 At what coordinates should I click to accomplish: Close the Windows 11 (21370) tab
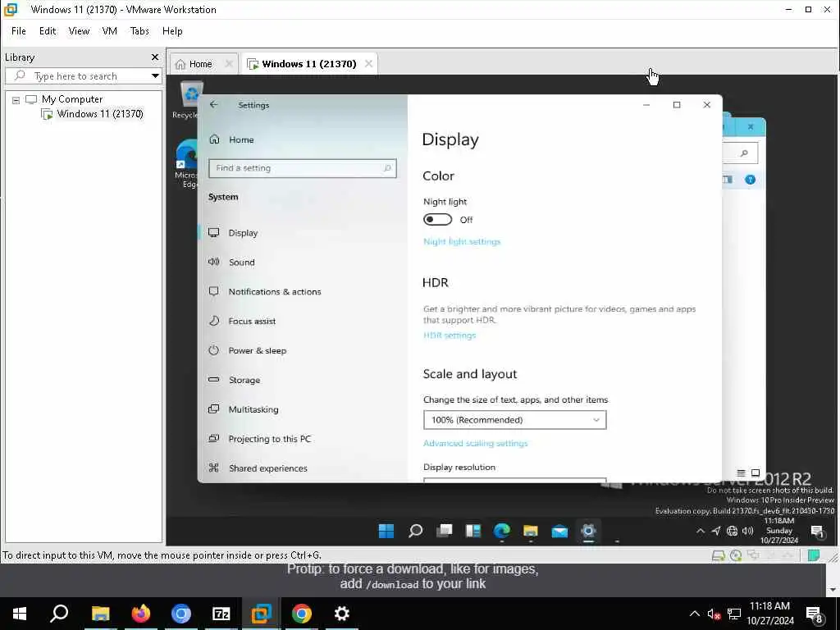tap(368, 64)
